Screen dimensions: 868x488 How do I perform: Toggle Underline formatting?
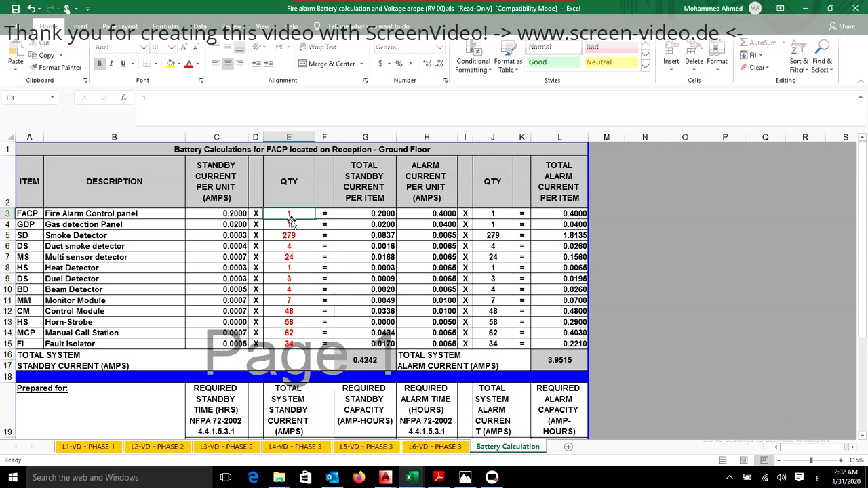click(123, 64)
